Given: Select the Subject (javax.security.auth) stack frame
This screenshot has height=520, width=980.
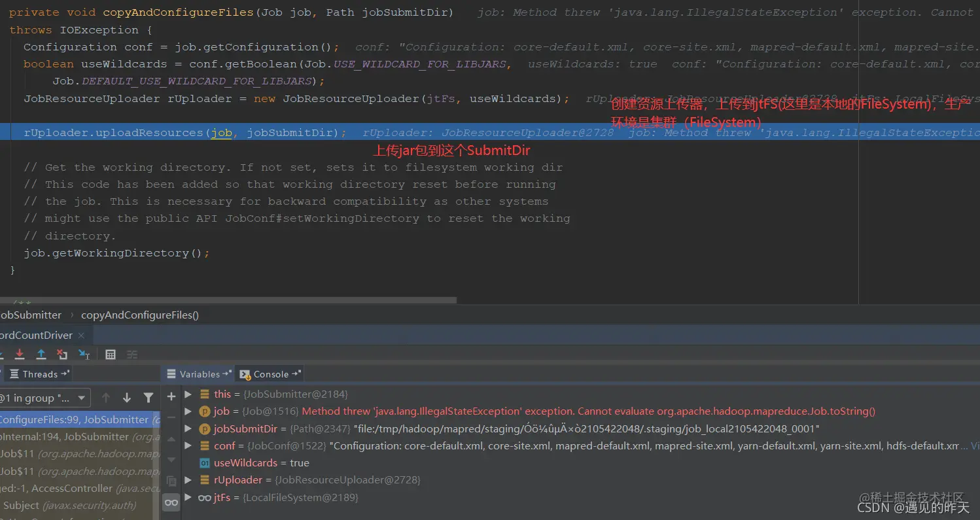Looking at the screenshot, I should pos(80,506).
